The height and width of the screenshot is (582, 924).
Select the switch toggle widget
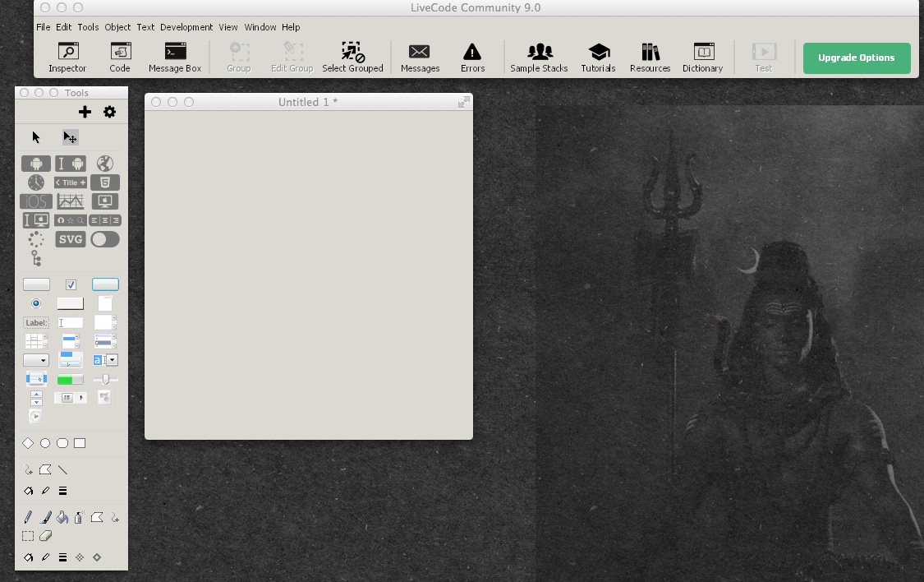(105, 239)
